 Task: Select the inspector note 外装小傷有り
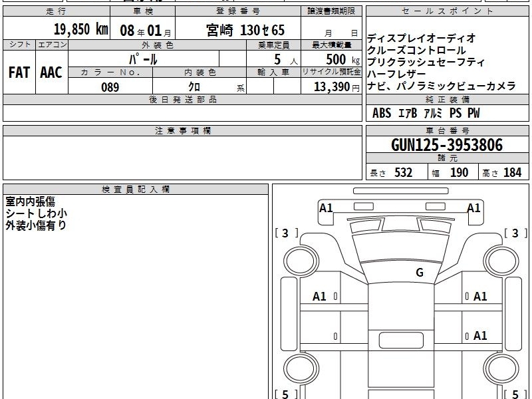pos(36,225)
